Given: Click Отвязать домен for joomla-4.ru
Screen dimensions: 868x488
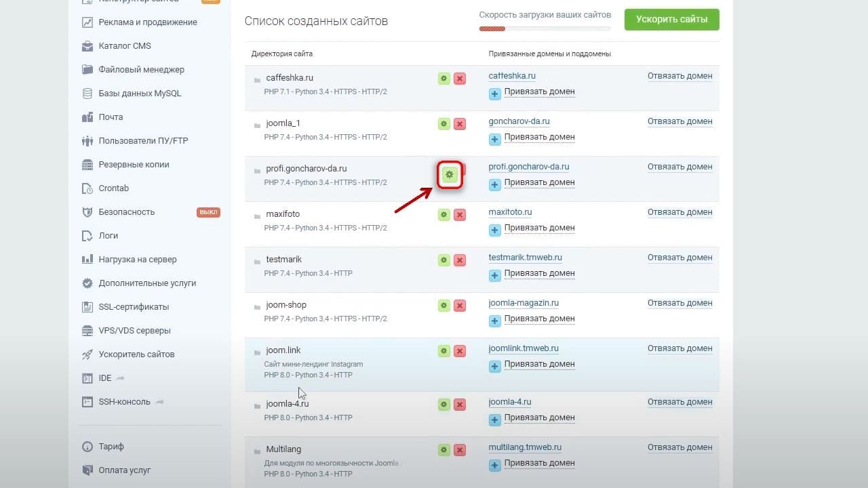Looking at the screenshot, I should click(680, 402).
